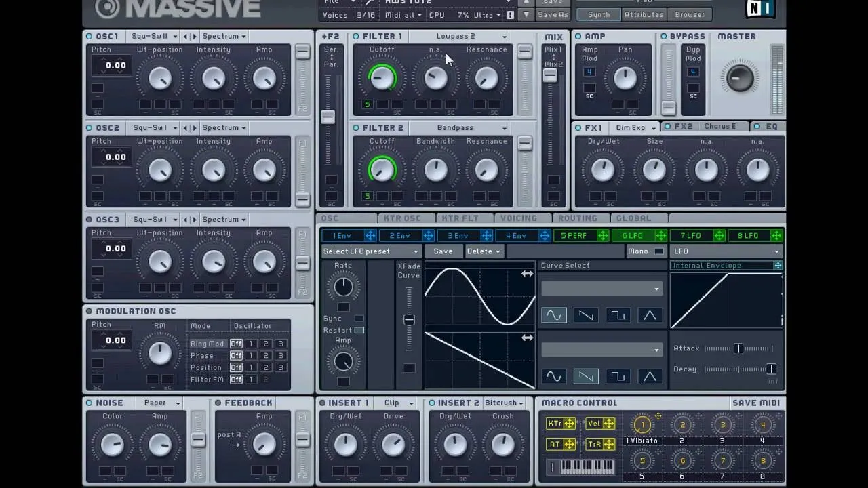Select sine wave for upper LFO curve
This screenshot has height=488, width=868.
point(554,315)
